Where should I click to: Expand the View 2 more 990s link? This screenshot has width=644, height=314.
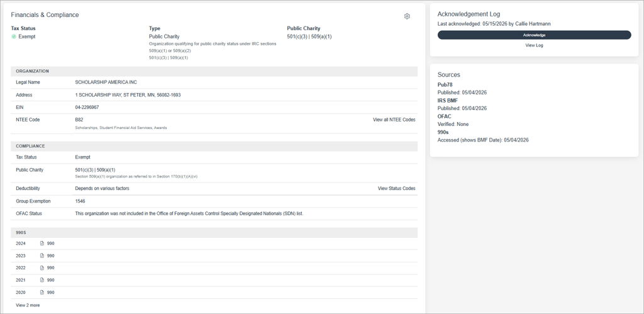click(x=28, y=305)
